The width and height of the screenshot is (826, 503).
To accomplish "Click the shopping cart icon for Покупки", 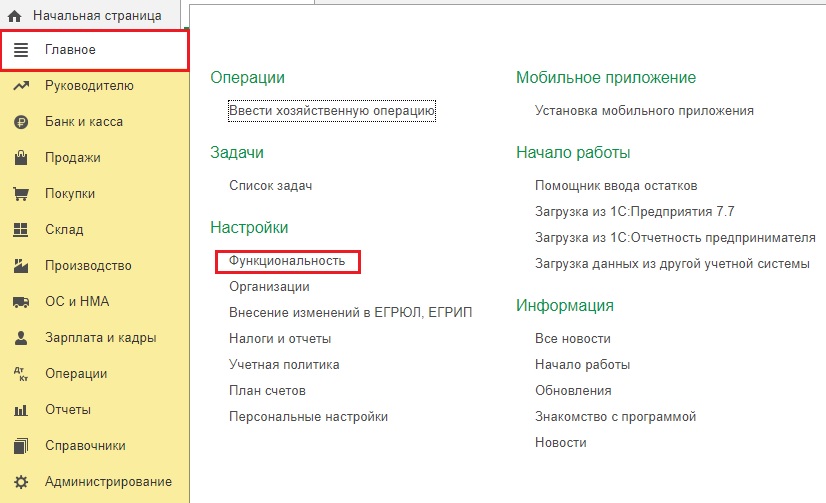I will [20, 194].
